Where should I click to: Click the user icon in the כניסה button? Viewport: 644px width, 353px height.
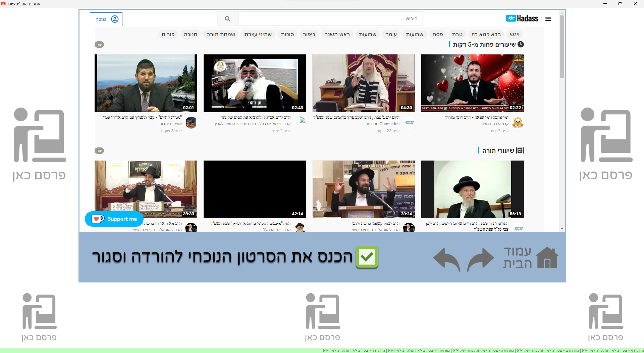click(x=115, y=19)
